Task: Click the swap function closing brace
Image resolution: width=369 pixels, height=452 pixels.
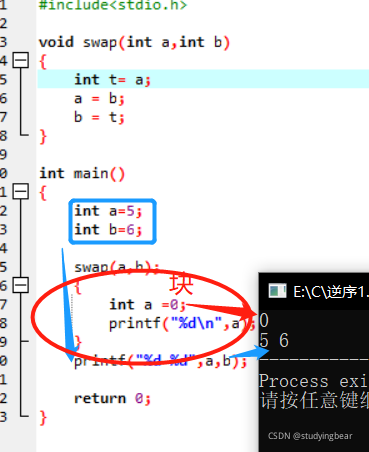Action: tap(43, 136)
